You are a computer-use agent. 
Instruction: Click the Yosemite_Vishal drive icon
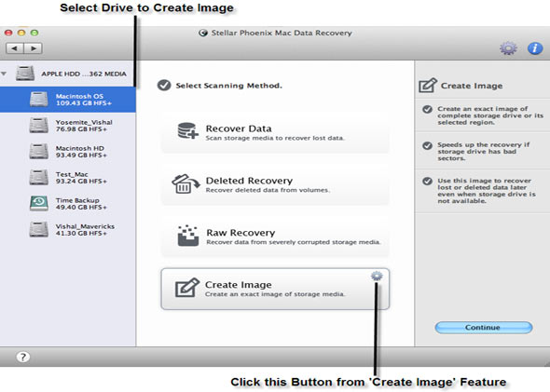click(x=39, y=126)
